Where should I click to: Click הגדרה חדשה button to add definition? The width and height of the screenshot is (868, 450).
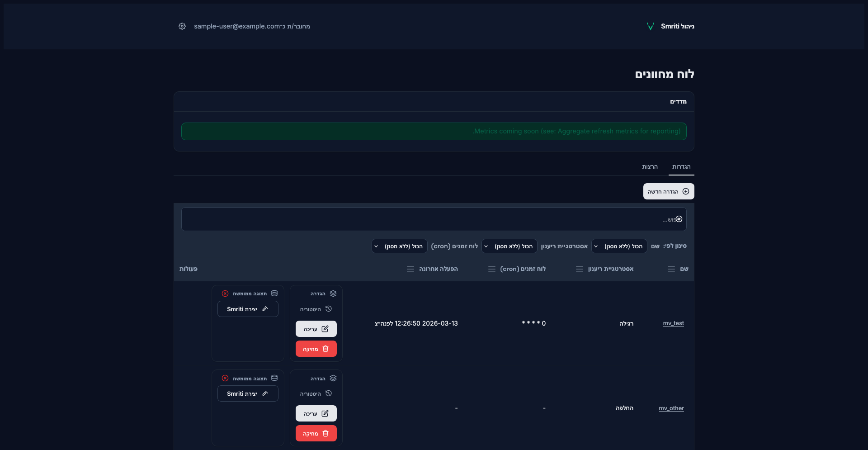click(x=668, y=191)
